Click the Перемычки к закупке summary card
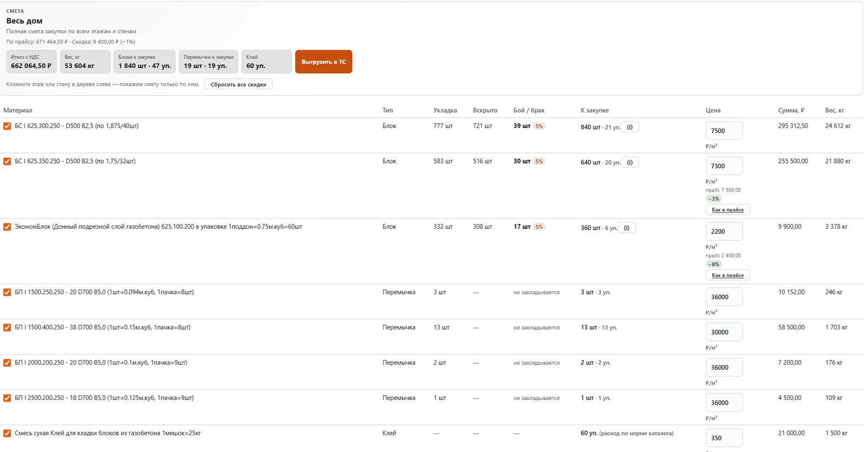Screen dimensions: 868x452 coord(208,62)
